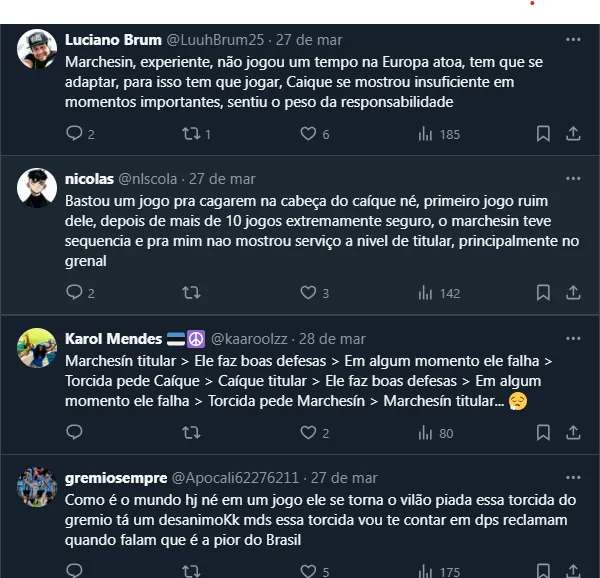Image resolution: width=600 pixels, height=578 pixels.
Task: Open more options on nicolas's tweet
Action: pyautogui.click(x=573, y=179)
